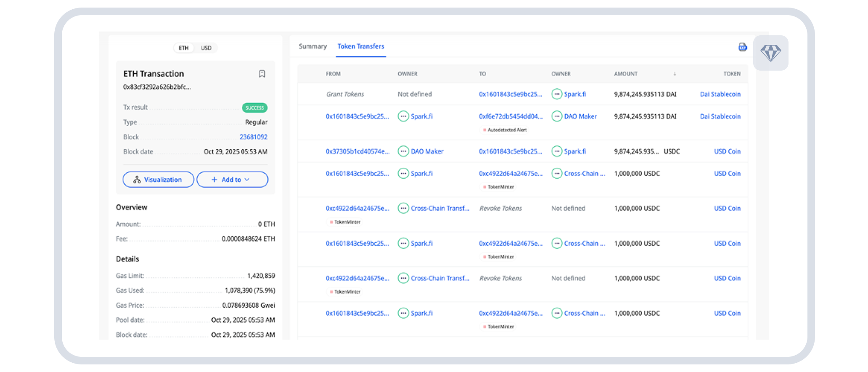Click the DAO Maker icon in third row FROM owner
Screen dimensions: 868x372
coord(403,151)
